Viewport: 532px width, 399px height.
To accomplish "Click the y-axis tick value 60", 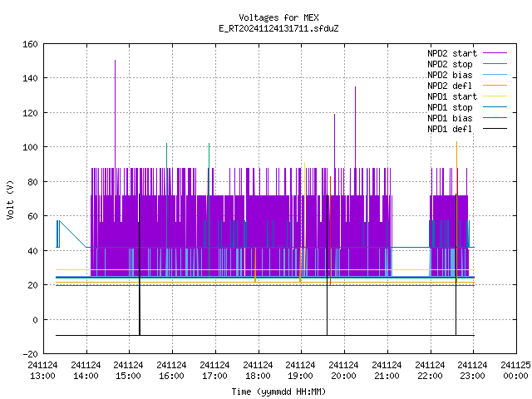I will tap(32, 216).
